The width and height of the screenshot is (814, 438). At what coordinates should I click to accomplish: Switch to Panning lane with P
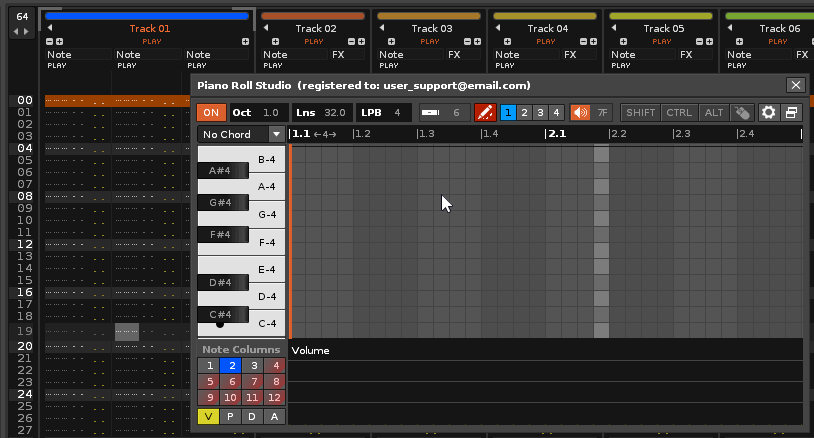(230, 417)
